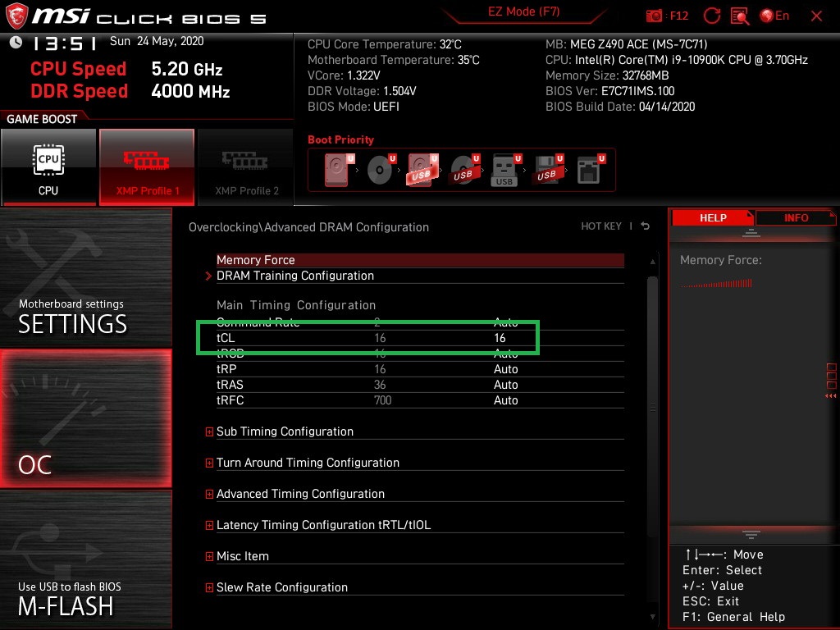Click the BIOS Ver E7C71IMS.100 line
840x630 pixels.
point(609,91)
